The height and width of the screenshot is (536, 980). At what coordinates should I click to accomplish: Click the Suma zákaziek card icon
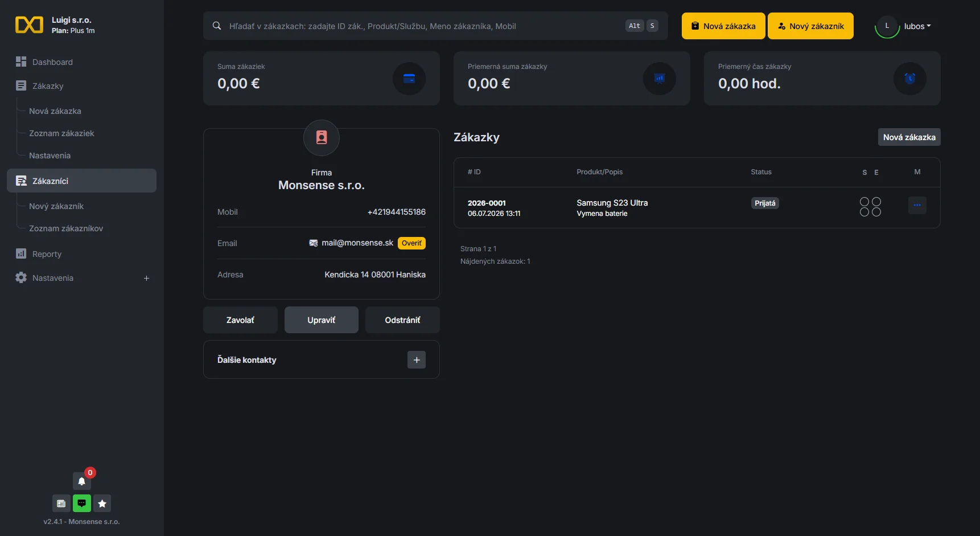[x=409, y=79]
